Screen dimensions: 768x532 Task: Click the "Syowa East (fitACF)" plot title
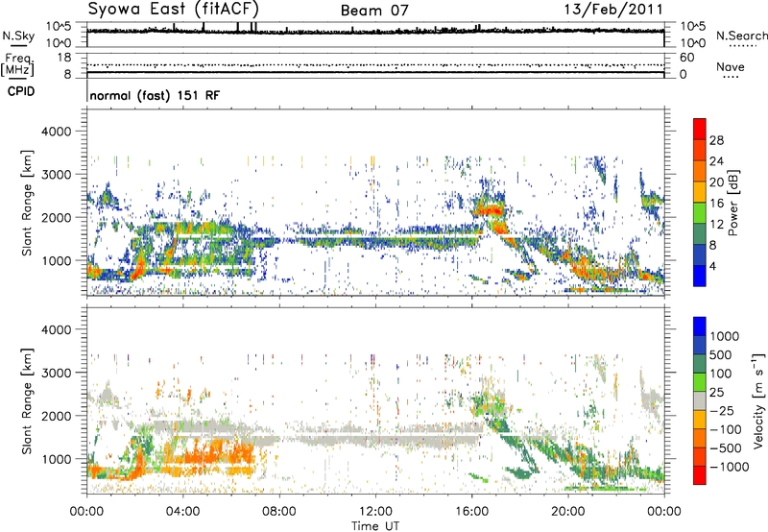(x=173, y=9)
